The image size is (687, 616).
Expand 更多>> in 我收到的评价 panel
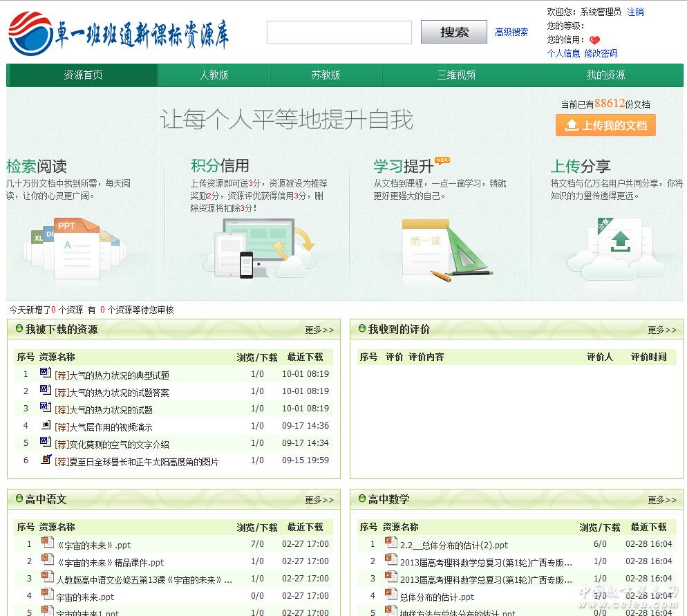(x=662, y=330)
